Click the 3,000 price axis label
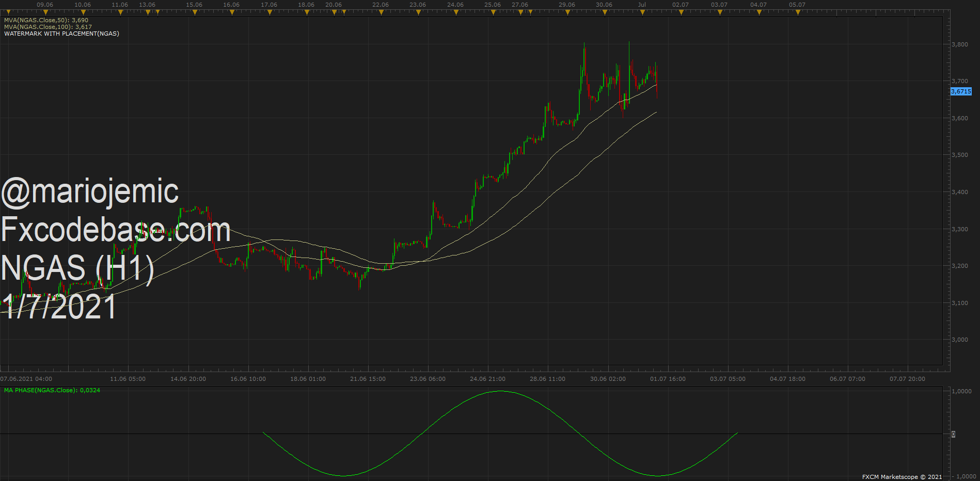 pos(960,340)
